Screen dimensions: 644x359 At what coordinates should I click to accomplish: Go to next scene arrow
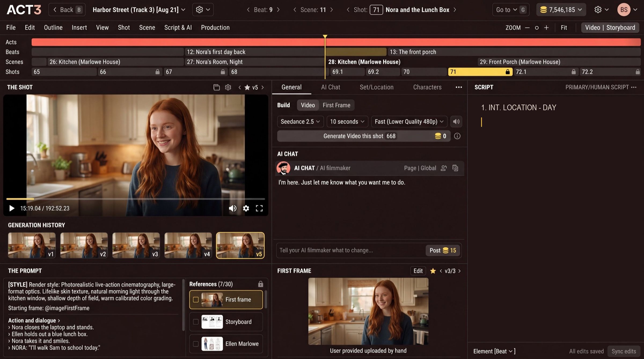pyautogui.click(x=331, y=10)
